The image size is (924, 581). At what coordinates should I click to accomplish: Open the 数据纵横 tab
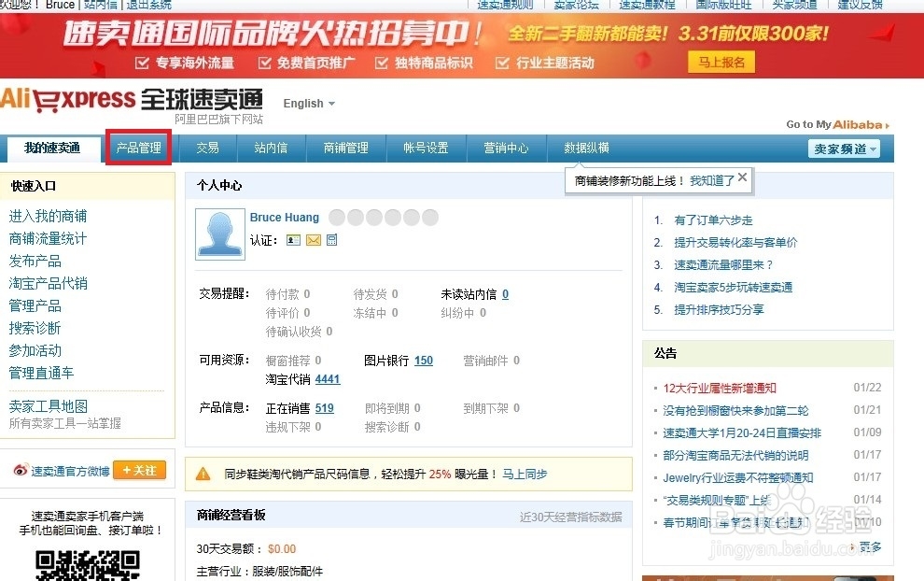[x=586, y=148]
